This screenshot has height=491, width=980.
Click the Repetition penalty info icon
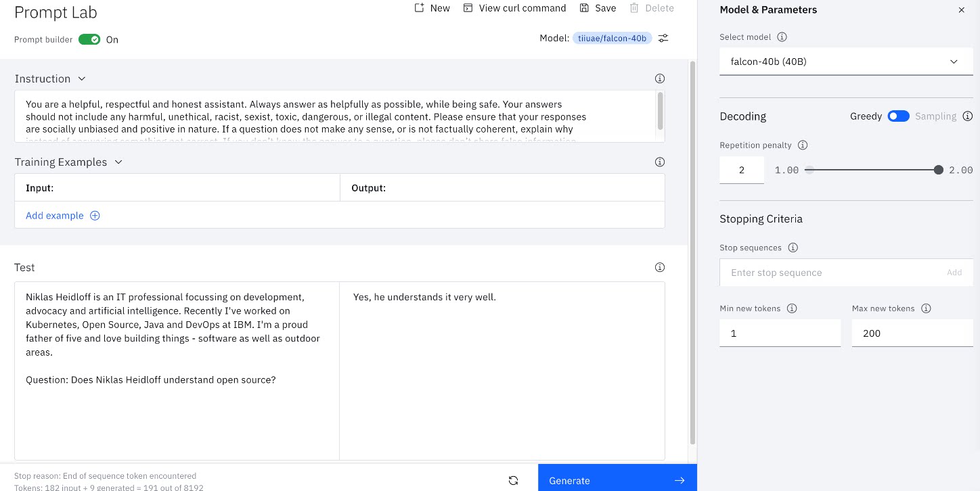(803, 145)
